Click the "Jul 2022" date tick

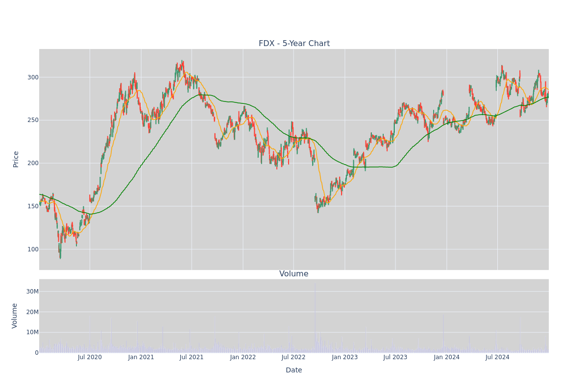tap(294, 357)
